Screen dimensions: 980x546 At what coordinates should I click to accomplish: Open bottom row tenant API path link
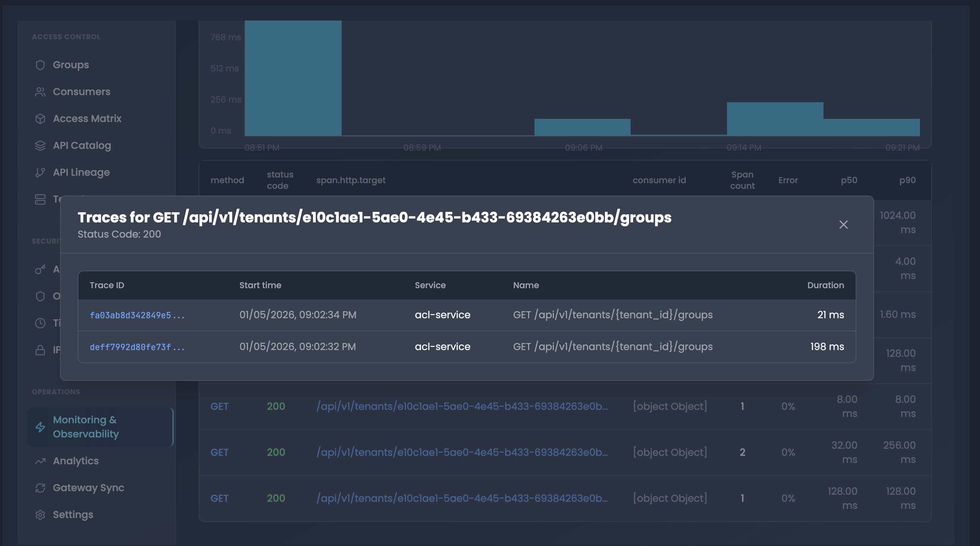coord(462,498)
